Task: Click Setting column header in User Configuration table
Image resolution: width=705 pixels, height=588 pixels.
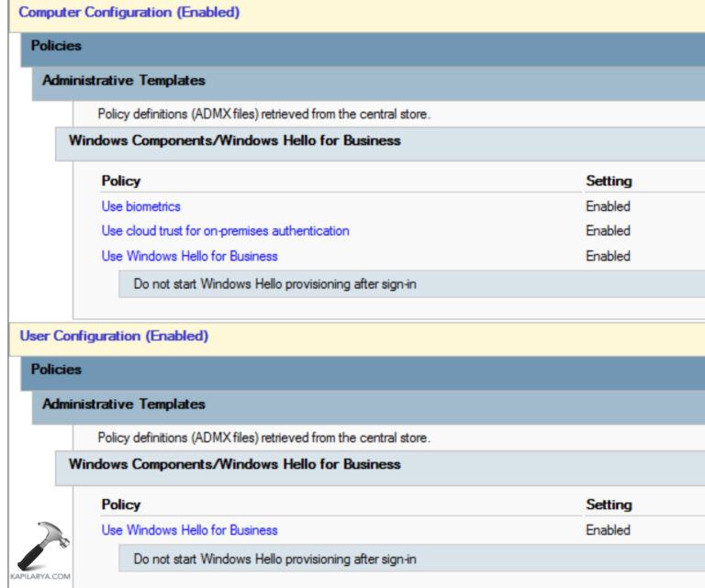Action: pyautogui.click(x=609, y=505)
